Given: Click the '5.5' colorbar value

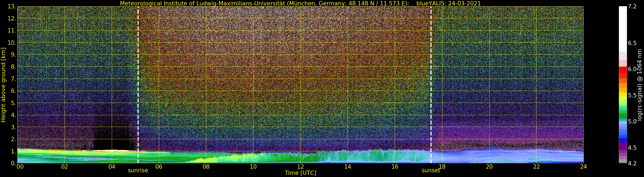Looking at the screenshot, I should 632,95.
